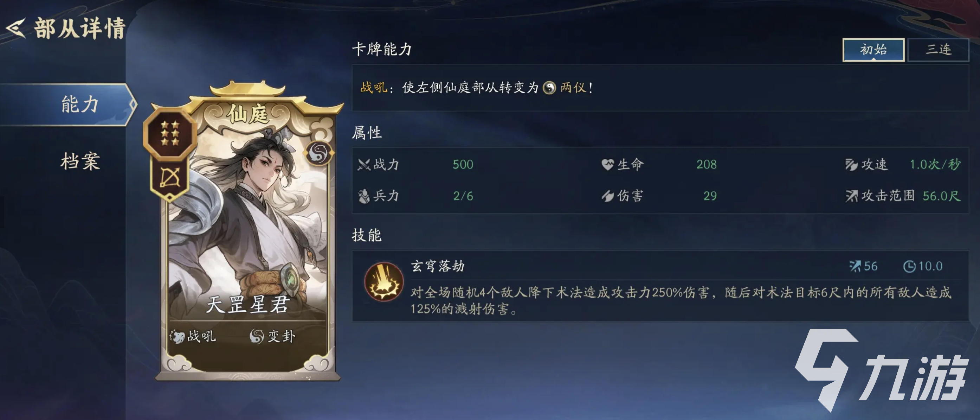Tap the six-star rank badge
The width and height of the screenshot is (980, 420).
170,134
